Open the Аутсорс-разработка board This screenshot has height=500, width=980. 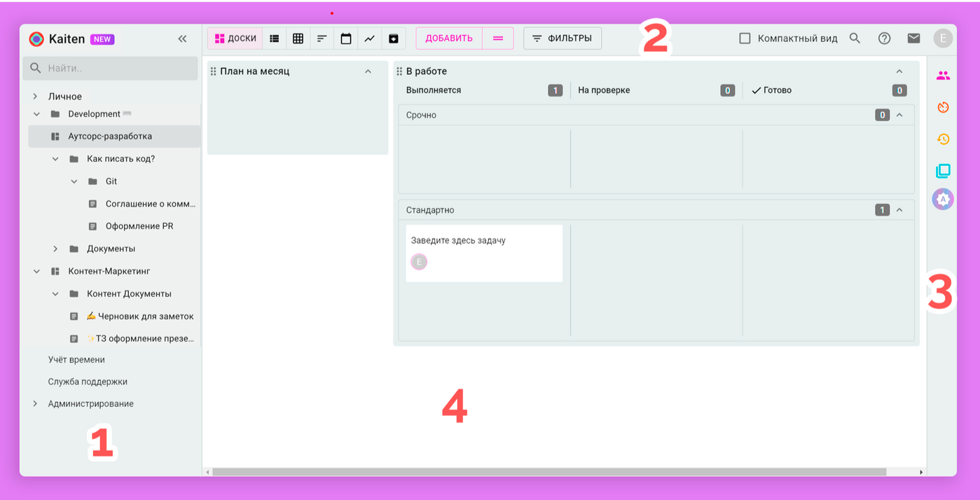pos(114,137)
